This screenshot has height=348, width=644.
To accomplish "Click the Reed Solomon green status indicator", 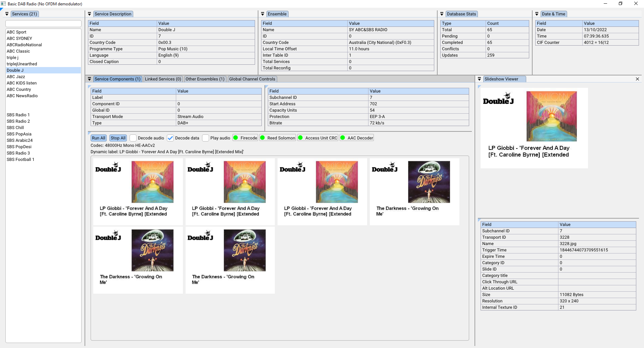I will [x=262, y=138].
